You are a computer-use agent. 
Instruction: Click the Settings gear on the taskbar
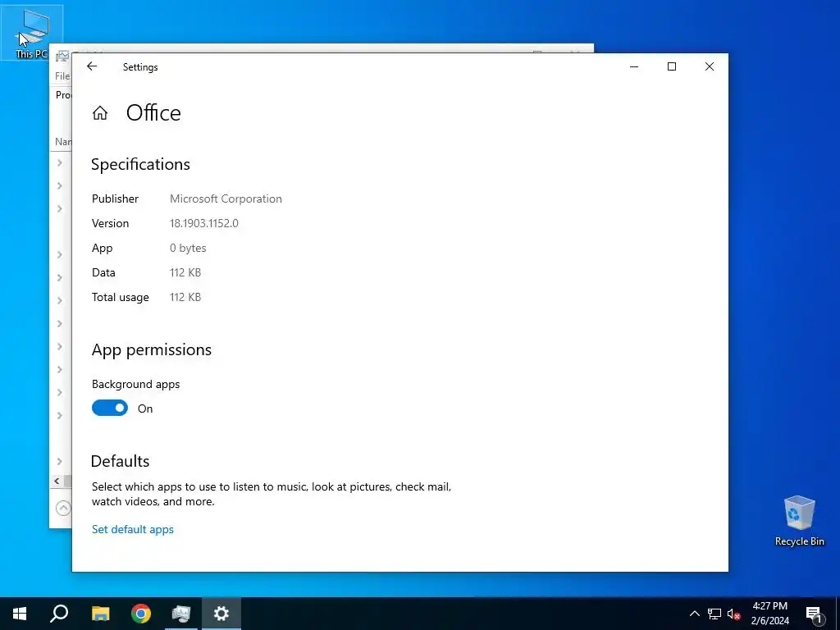221,614
